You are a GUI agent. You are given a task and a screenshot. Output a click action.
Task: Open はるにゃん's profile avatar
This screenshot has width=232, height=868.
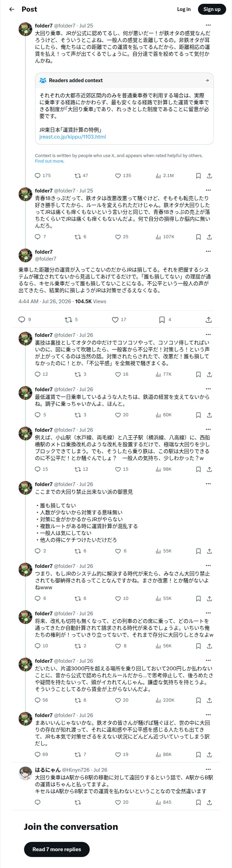25,773
